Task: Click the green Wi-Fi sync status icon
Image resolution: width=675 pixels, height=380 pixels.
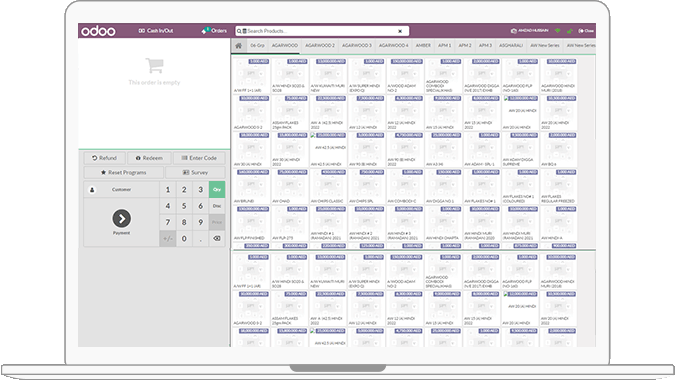Action: [x=558, y=31]
